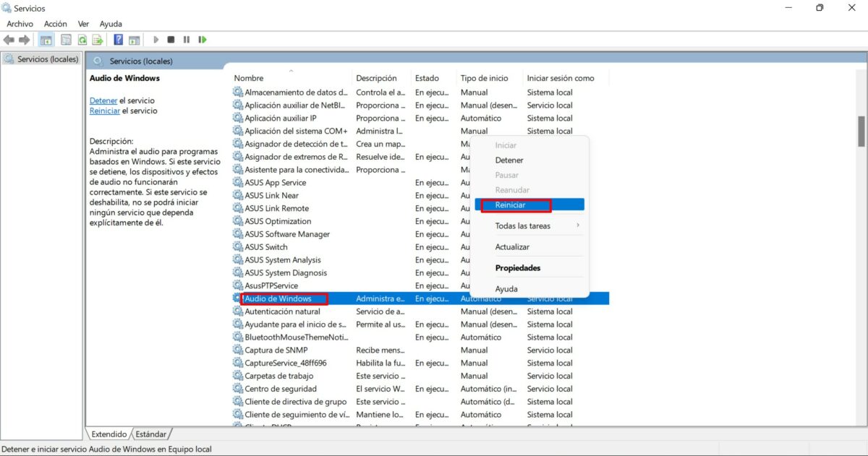Click the vertical scrollbar thumb
The image size is (868, 456).
(861, 132)
